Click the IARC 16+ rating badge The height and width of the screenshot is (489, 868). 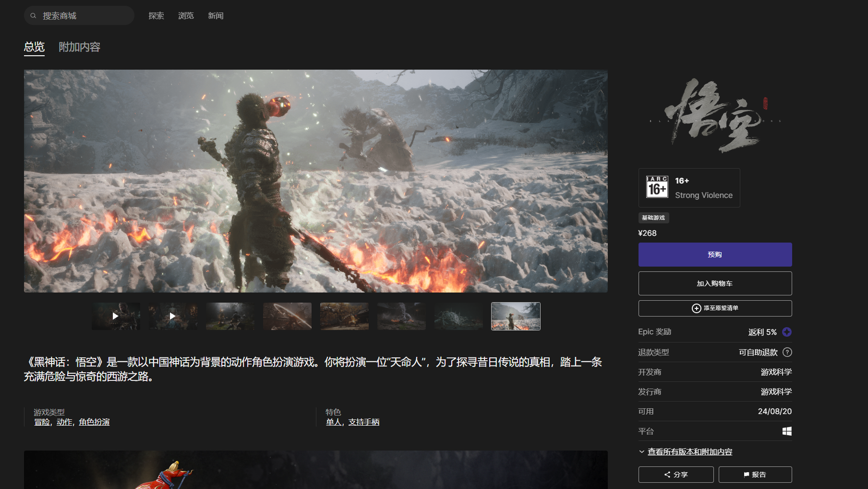[x=657, y=187]
